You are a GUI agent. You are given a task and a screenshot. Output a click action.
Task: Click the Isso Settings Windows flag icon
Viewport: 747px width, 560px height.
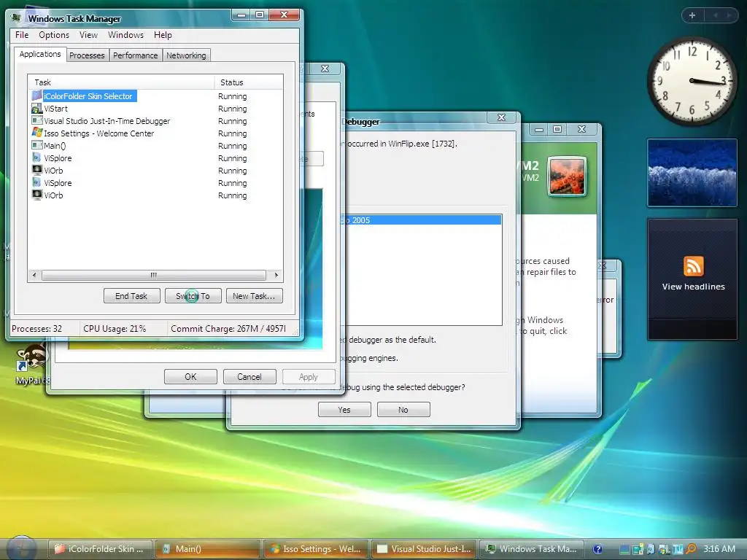pyautogui.click(x=36, y=133)
